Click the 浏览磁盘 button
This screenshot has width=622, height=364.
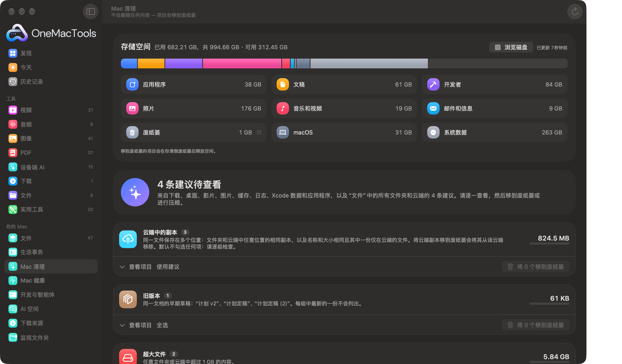click(x=511, y=47)
